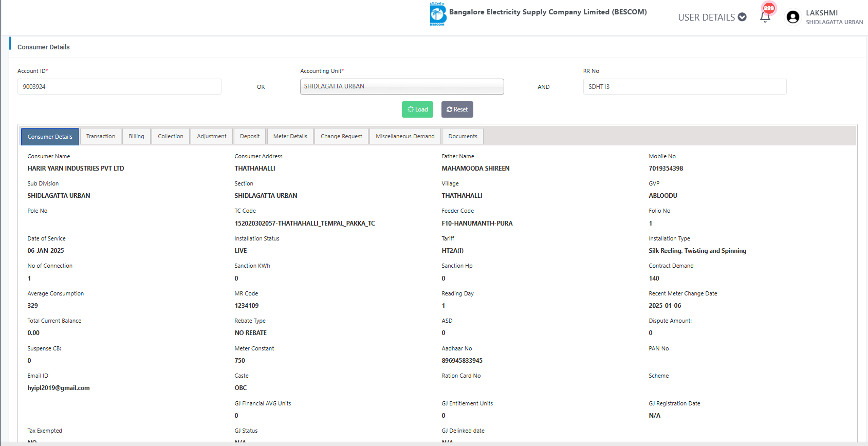Switch to the Meter Details tab
The width and height of the screenshot is (868, 446).
(x=290, y=136)
